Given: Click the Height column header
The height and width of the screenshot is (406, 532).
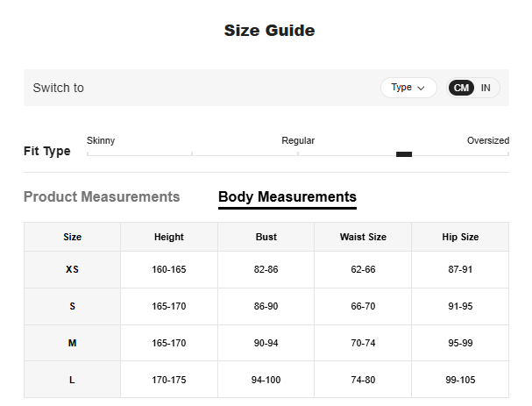Looking at the screenshot, I should click(169, 237).
